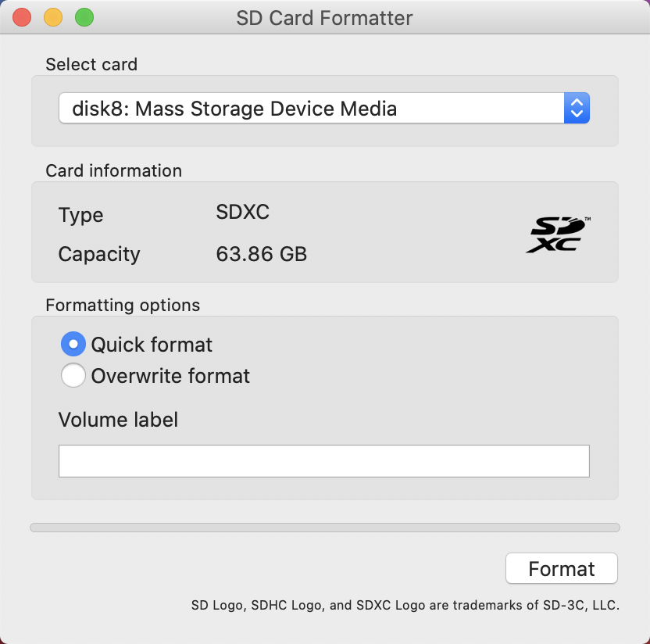The height and width of the screenshot is (644, 650).
Task: Click the SD-3C trademark notice text
Action: click(405, 605)
